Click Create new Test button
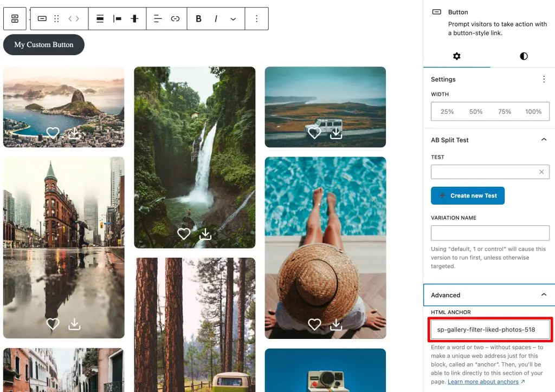Viewport: 555px width, 392px height. (468, 195)
